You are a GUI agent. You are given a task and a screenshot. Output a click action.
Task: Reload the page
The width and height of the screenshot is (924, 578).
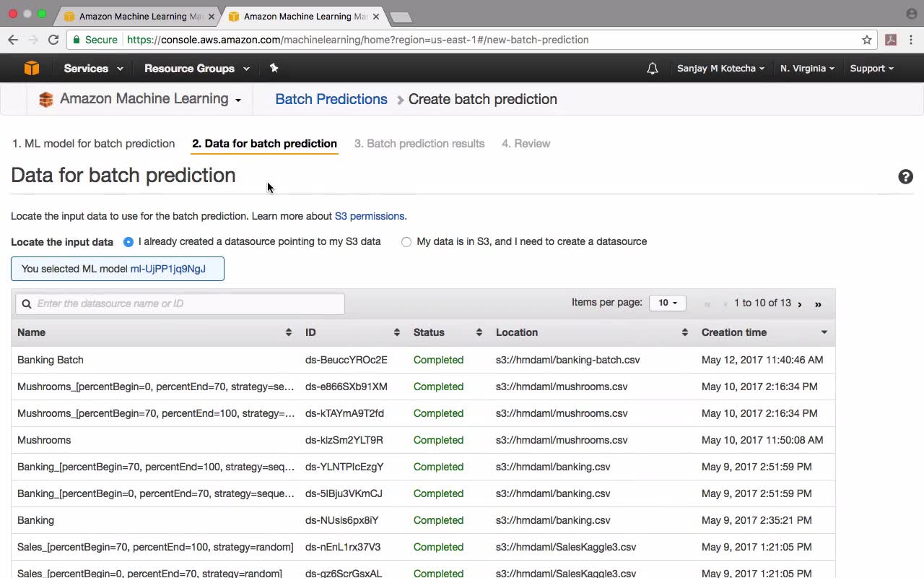[x=53, y=40]
